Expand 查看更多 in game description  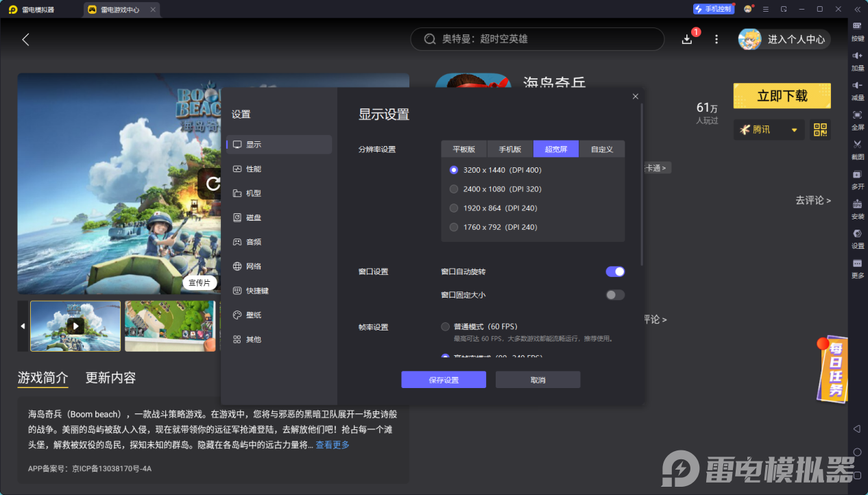coord(333,445)
